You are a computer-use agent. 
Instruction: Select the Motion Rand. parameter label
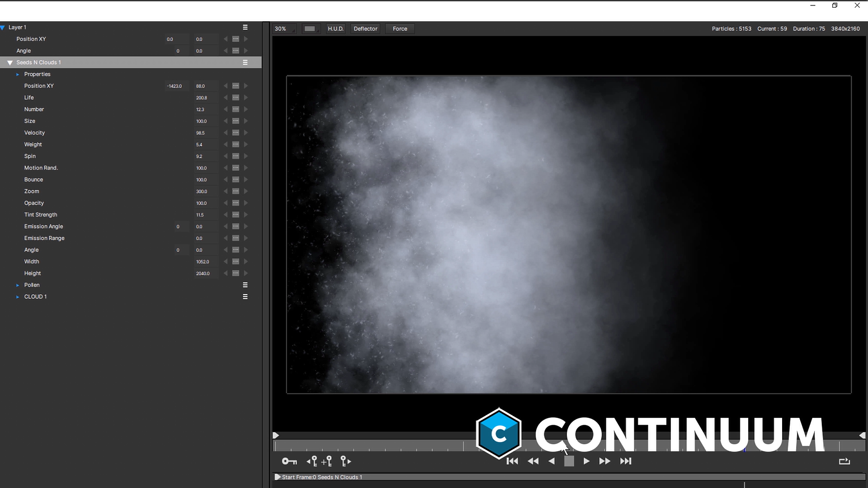[x=41, y=168]
